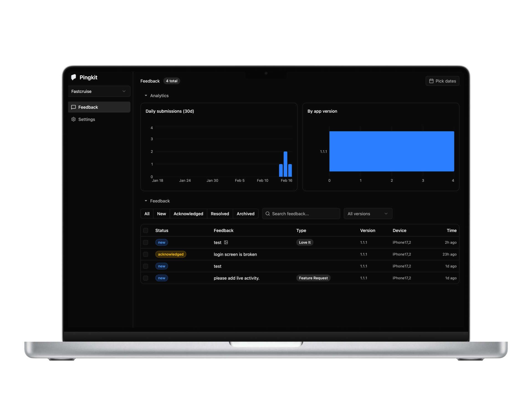Collapse the Feedback section
The height and width of the screenshot is (399, 532).
click(146, 201)
